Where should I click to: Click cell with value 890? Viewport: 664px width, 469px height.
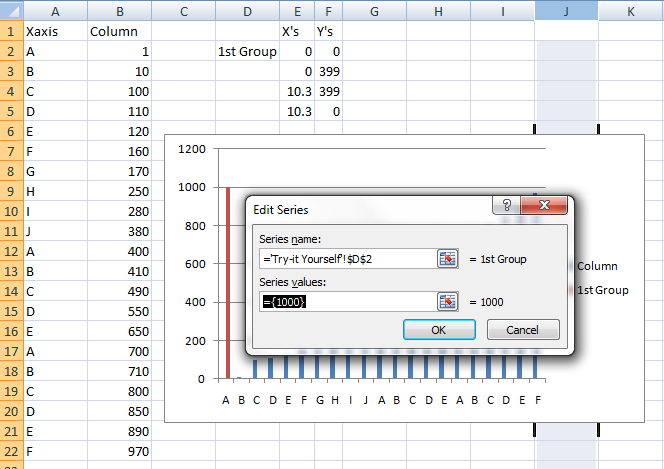(x=119, y=431)
